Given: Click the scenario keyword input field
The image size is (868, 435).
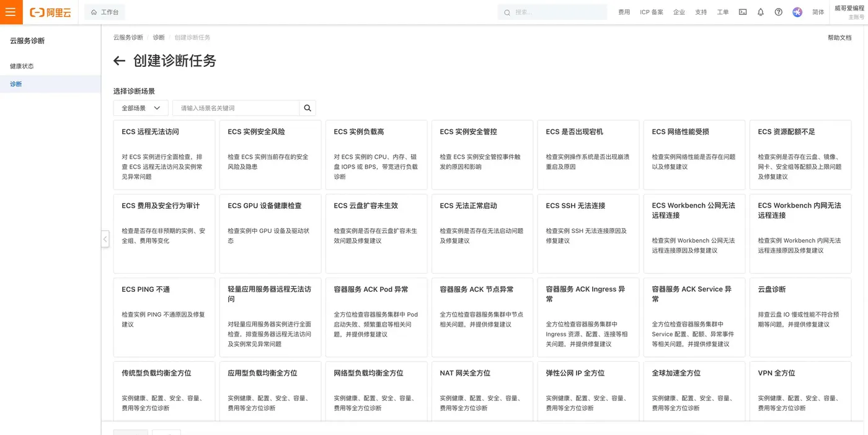Looking at the screenshot, I should 236,108.
